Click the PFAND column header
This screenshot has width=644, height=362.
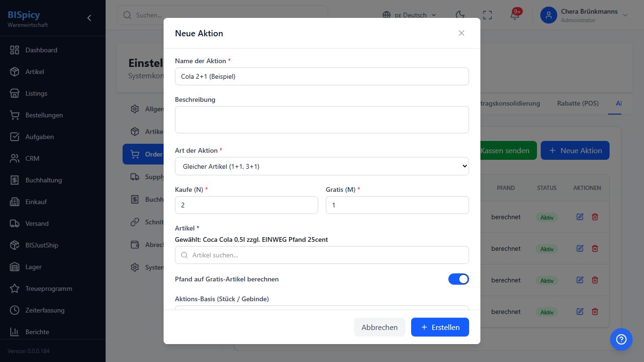(x=506, y=188)
